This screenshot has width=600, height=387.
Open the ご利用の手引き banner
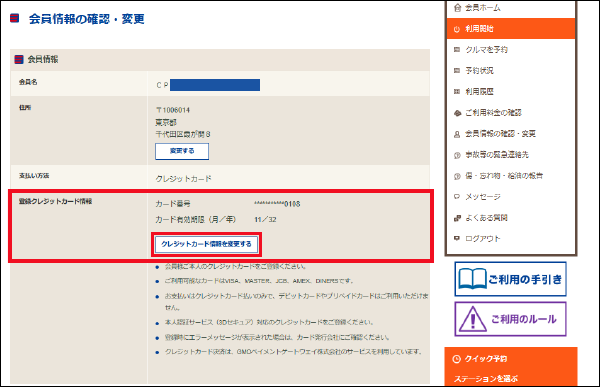click(x=510, y=279)
